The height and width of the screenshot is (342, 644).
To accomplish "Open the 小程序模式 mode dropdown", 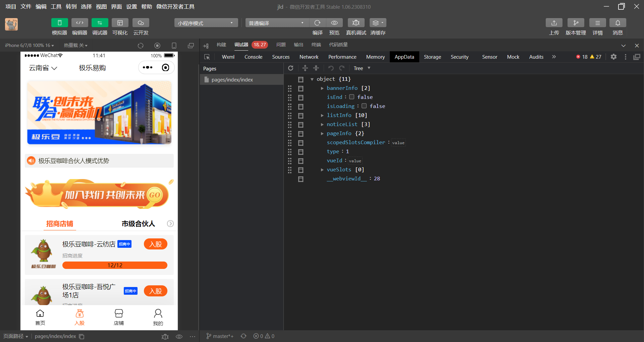I will point(206,23).
